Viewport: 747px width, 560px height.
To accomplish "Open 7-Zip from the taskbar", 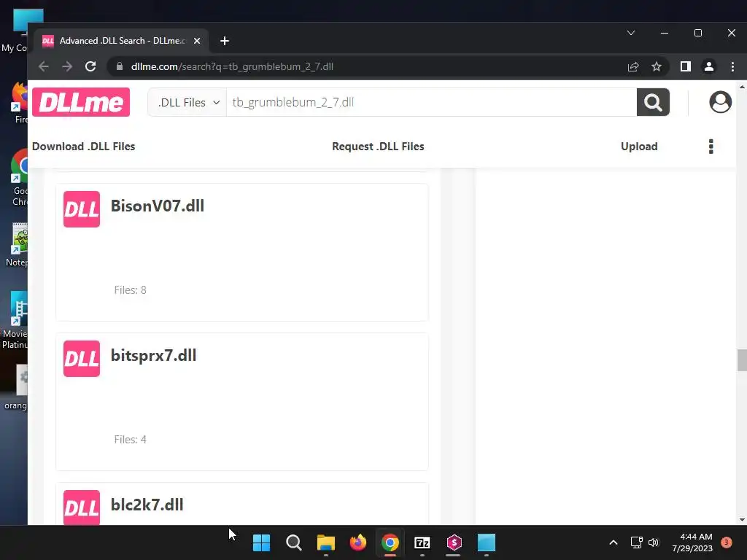I will point(422,542).
